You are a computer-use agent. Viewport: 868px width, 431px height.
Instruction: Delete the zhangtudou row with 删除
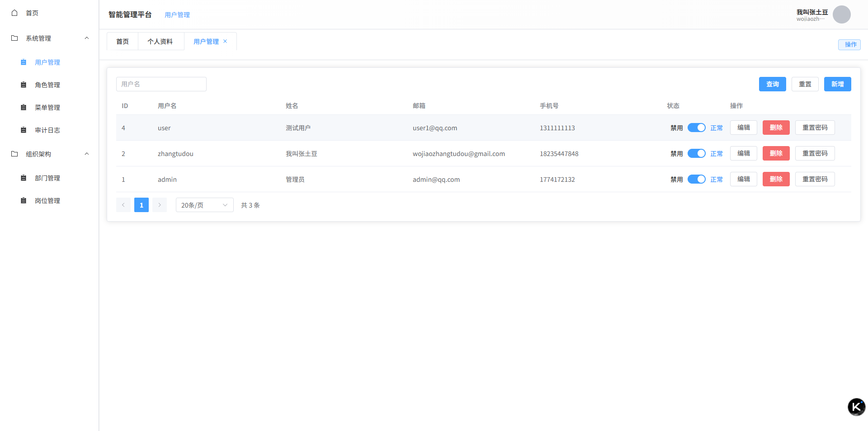point(776,153)
